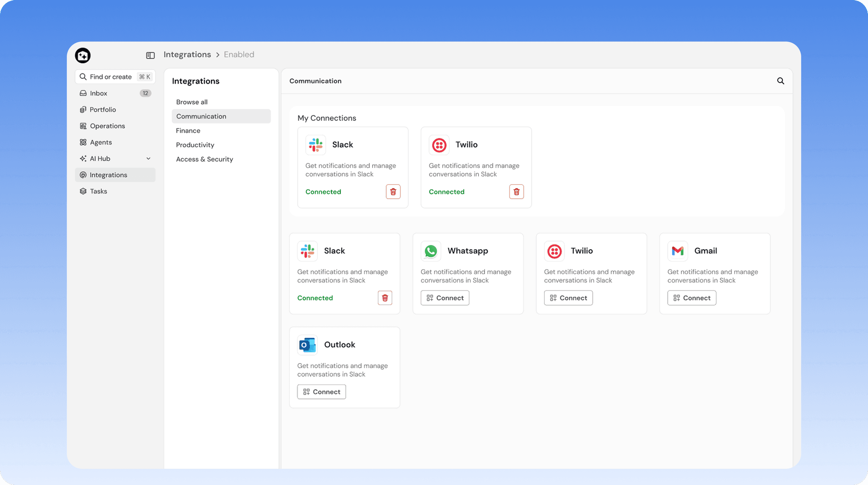
Task: Select Browse all integrations
Action: [192, 102]
